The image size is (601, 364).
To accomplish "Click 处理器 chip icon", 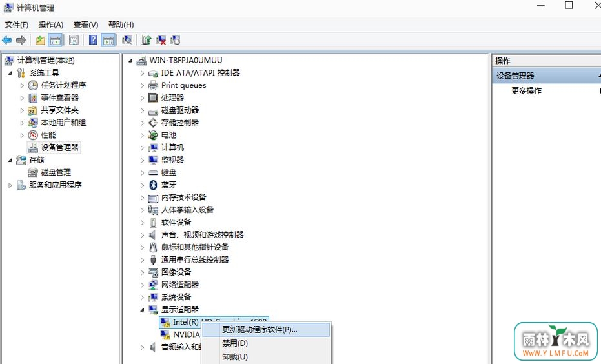I will [x=153, y=97].
